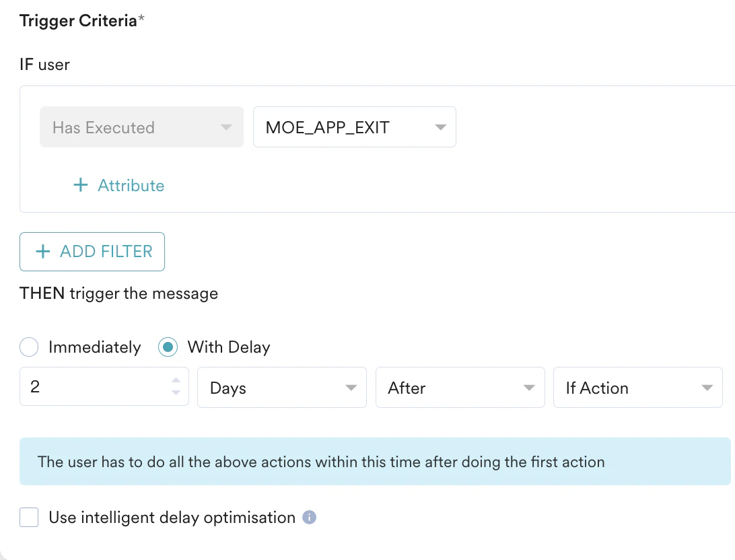735x560 pixels.
Task: Increase the delay value with the up arrow
Action: [x=176, y=381]
